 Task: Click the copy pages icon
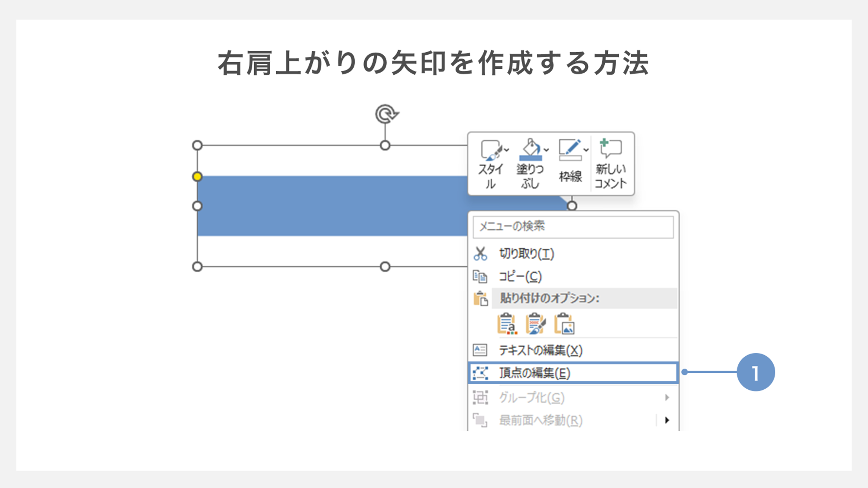pos(480,276)
